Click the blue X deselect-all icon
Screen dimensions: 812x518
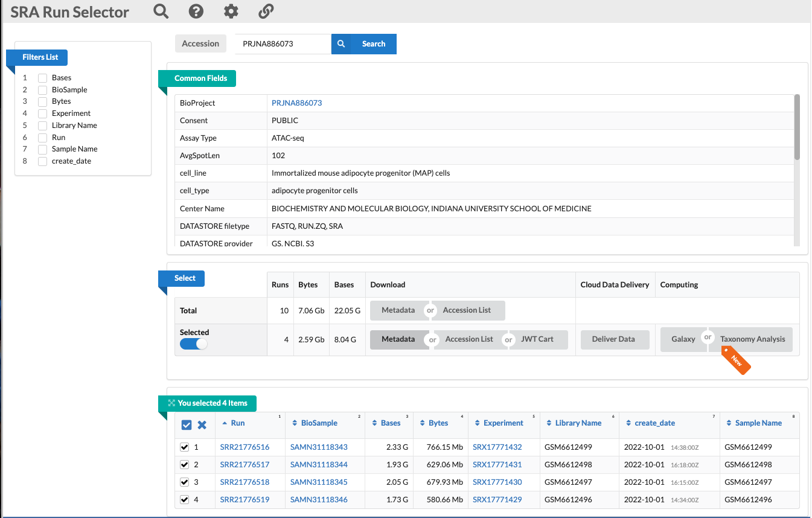(x=202, y=425)
